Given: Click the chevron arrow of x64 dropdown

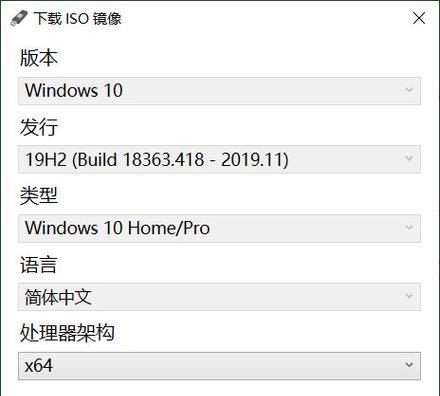Looking at the screenshot, I should click(x=409, y=365).
